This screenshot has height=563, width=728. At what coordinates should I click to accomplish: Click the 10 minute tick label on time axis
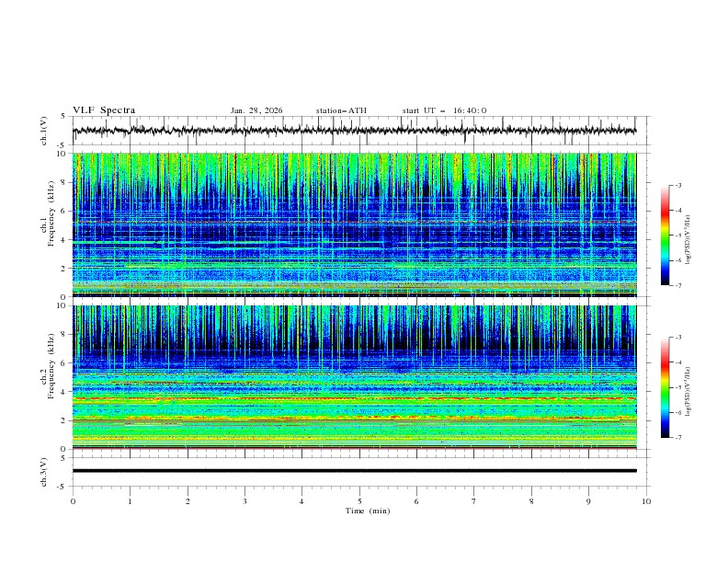pyautogui.click(x=646, y=501)
